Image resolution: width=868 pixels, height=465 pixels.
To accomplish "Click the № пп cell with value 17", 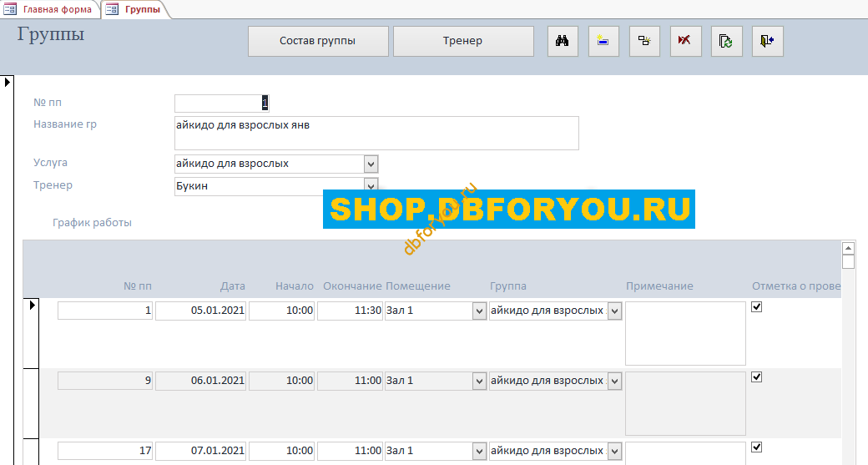I will (105, 451).
